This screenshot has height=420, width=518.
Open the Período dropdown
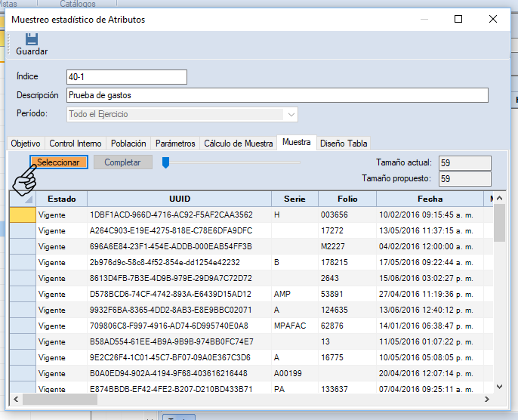[291, 114]
